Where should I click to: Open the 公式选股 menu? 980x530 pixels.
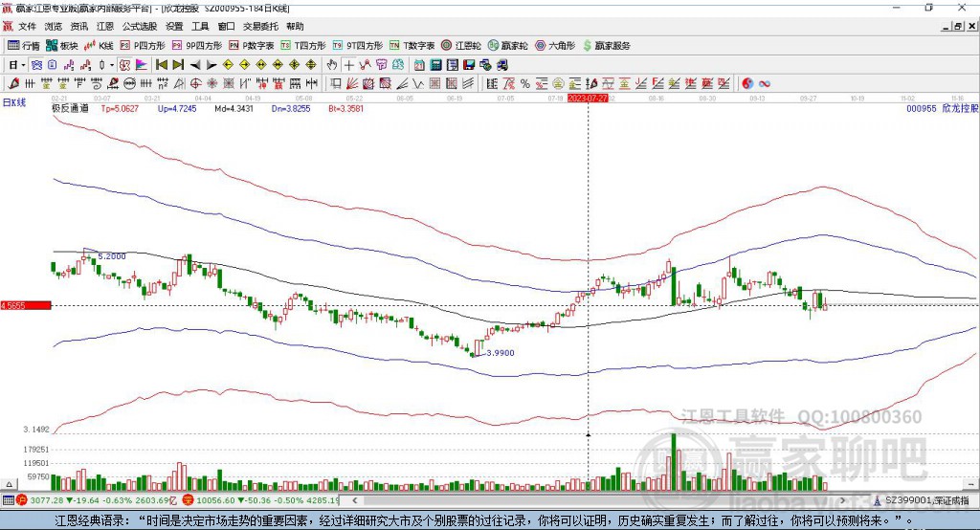tap(140, 26)
